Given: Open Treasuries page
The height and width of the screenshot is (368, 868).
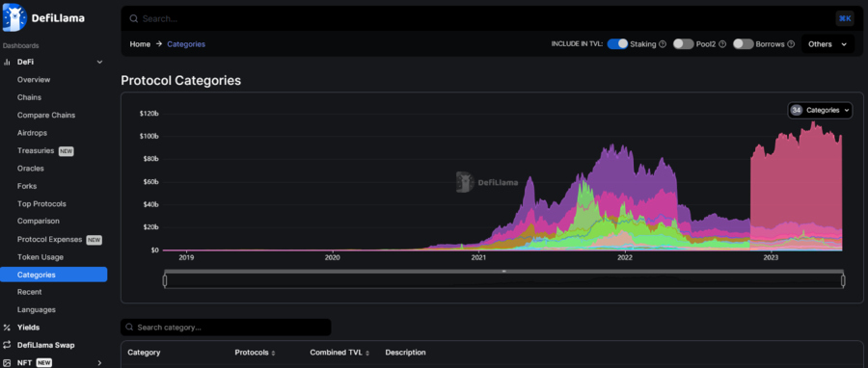Looking at the screenshot, I should [36, 150].
